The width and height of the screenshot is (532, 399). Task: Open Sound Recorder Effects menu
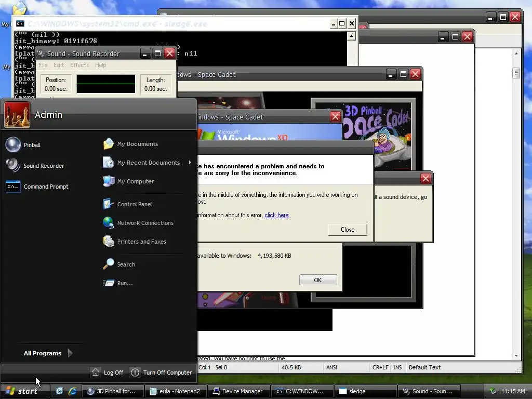pyautogui.click(x=79, y=65)
